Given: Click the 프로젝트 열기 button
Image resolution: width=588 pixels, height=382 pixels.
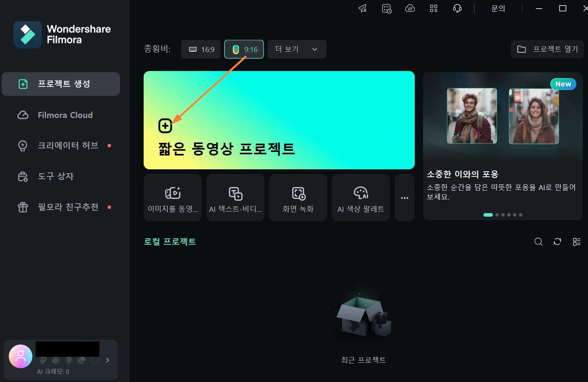Looking at the screenshot, I should [547, 49].
